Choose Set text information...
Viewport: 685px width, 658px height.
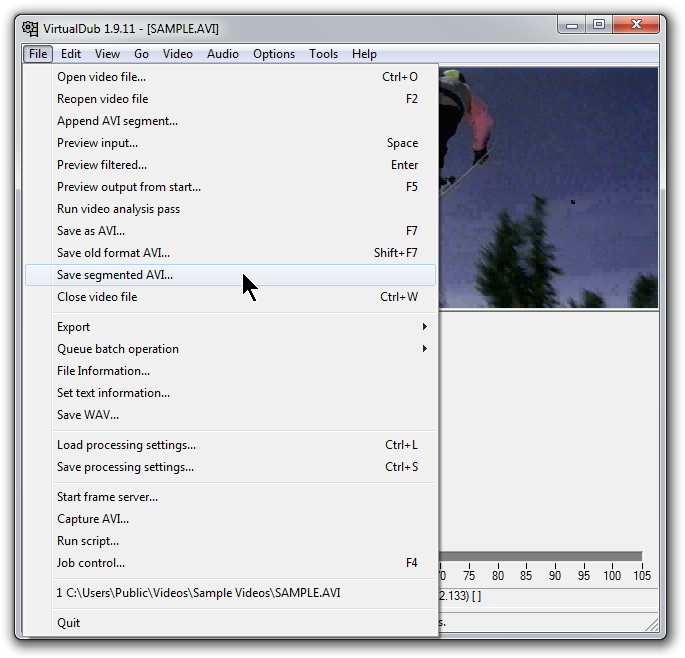coord(230,393)
